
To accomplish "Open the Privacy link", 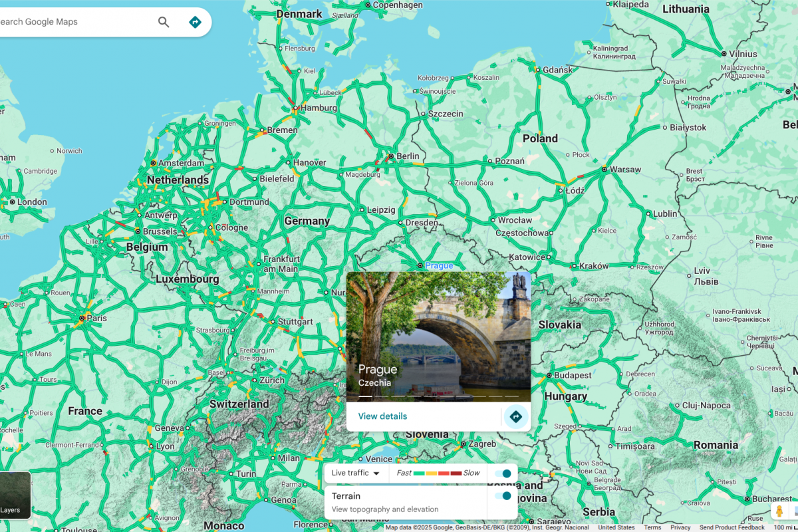I will click(x=680, y=527).
